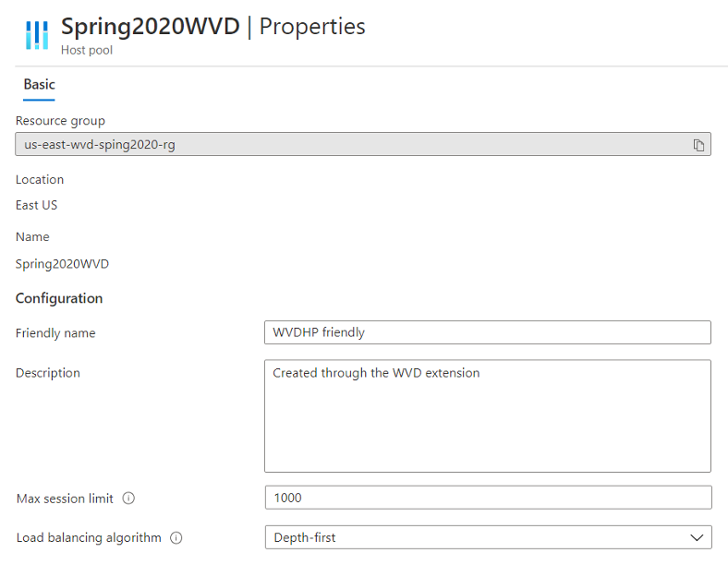Click the resource group read-only field
This screenshot has height=565, width=728.
(x=363, y=144)
